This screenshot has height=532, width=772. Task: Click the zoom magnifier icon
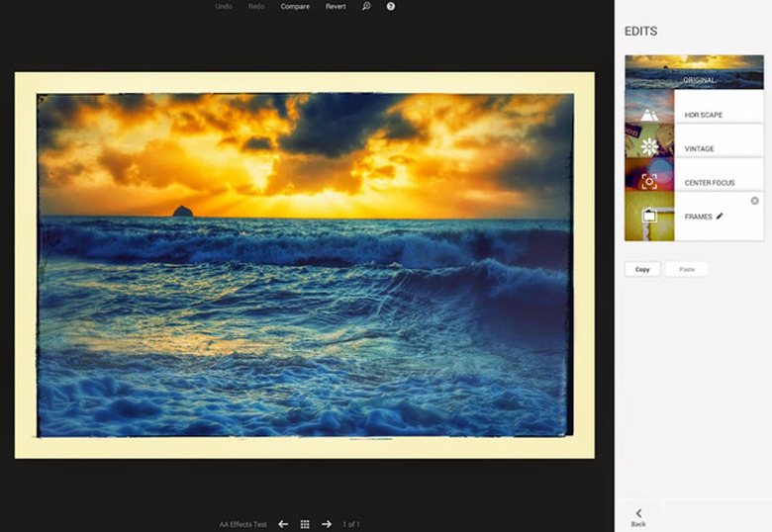[366, 7]
